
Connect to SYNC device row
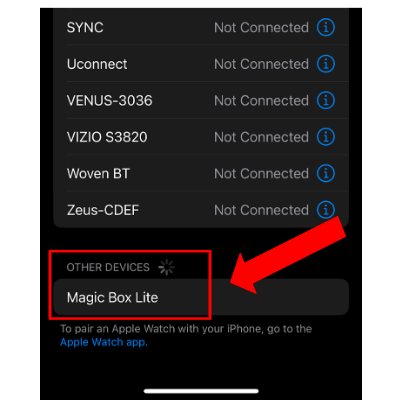coord(201,27)
